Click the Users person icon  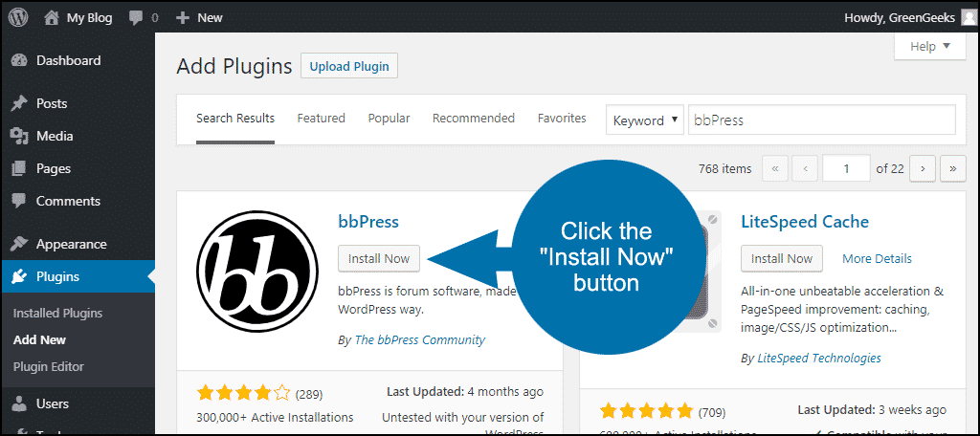[x=20, y=404]
